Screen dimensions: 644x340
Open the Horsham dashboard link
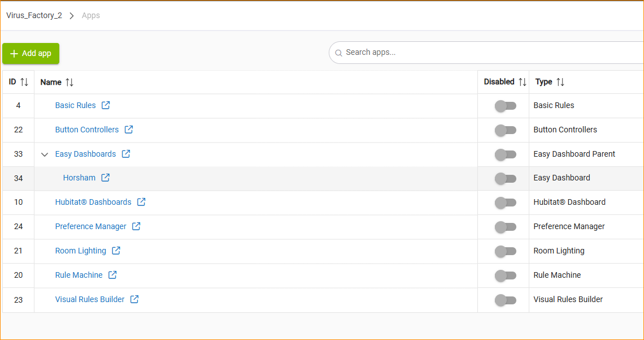(79, 178)
